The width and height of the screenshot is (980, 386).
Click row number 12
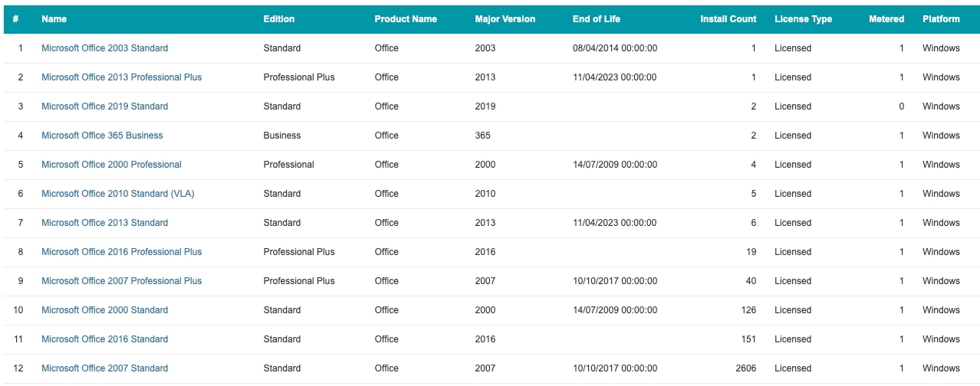[x=18, y=368]
